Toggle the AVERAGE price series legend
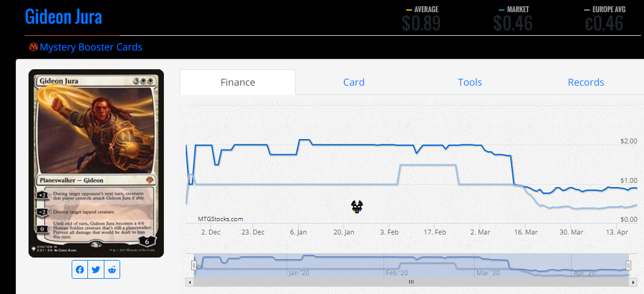 click(x=421, y=9)
